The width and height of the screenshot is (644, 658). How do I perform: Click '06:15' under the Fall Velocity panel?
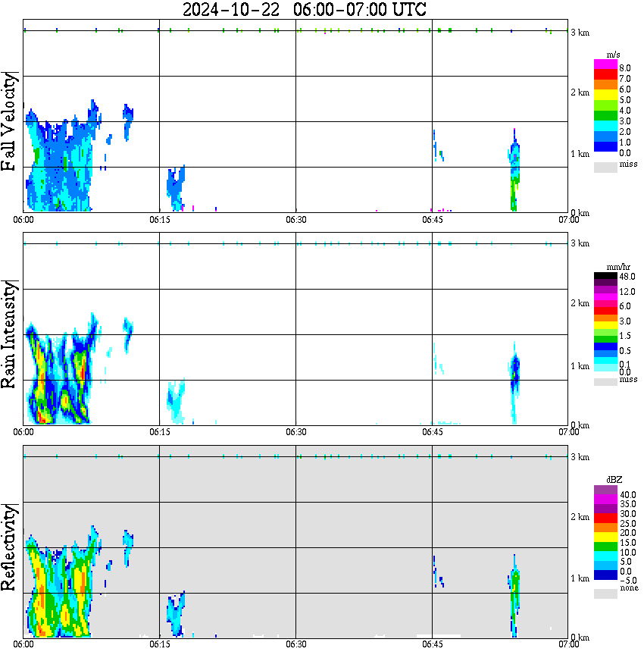click(159, 220)
